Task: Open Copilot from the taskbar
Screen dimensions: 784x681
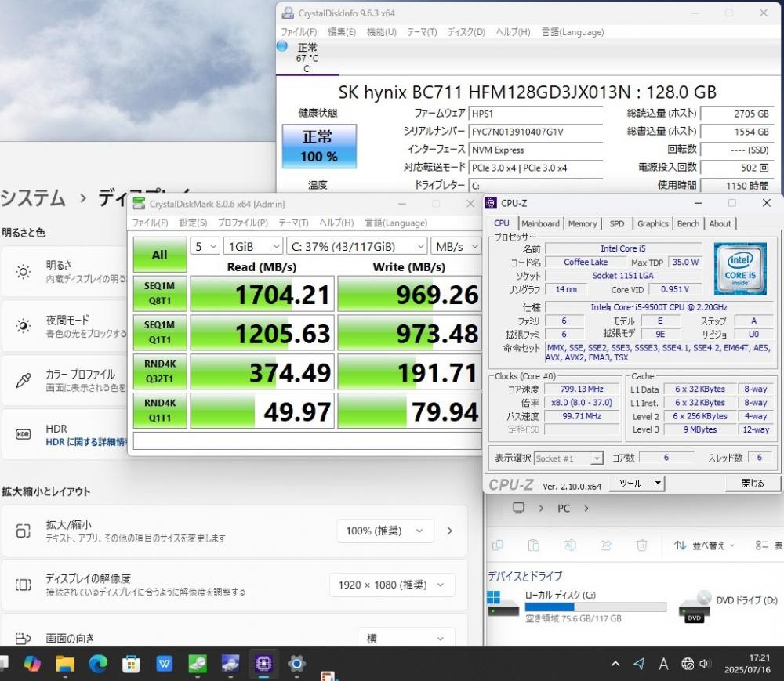Action: tap(32, 664)
